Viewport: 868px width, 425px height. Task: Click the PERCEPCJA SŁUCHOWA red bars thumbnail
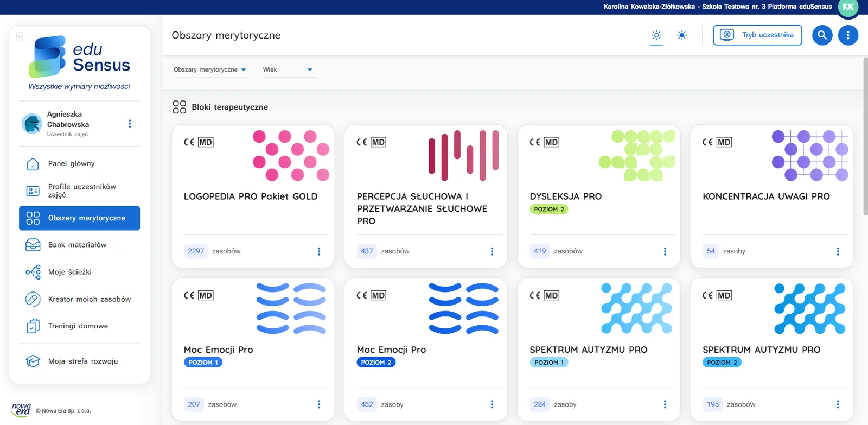pos(464,155)
